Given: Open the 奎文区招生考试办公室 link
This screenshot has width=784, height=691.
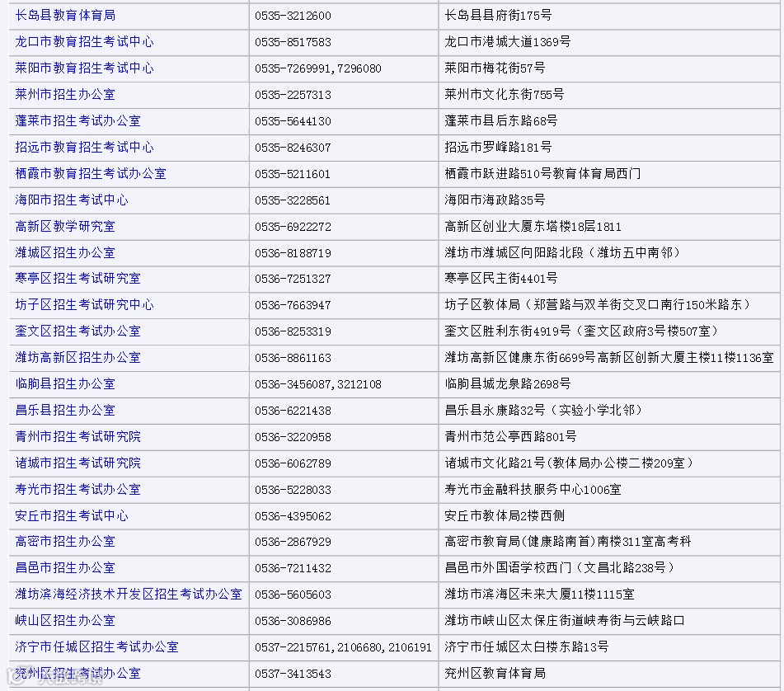Looking at the screenshot, I should [78, 331].
